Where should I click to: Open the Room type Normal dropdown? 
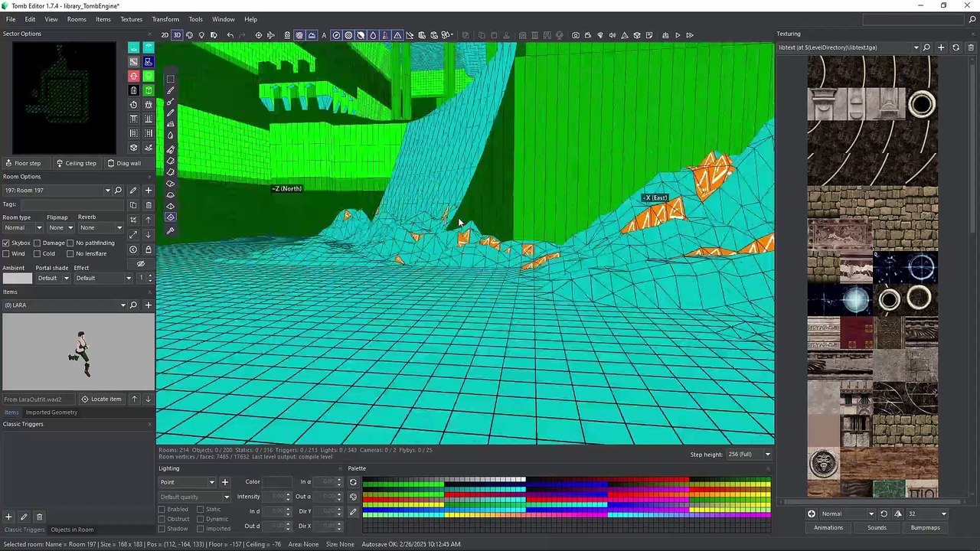23,227
